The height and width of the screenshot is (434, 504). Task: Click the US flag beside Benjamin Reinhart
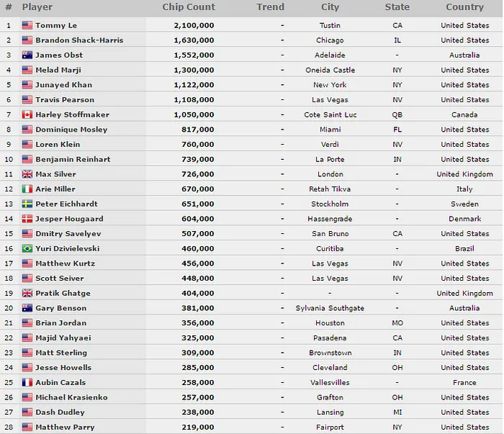click(x=27, y=159)
